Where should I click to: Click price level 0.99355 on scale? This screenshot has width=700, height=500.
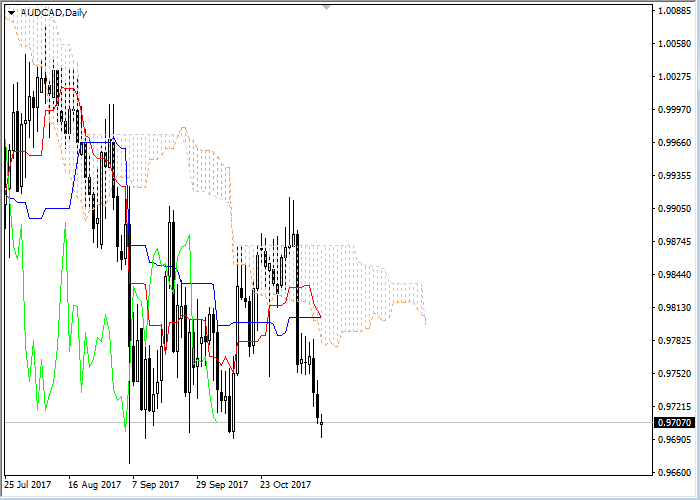675,176
